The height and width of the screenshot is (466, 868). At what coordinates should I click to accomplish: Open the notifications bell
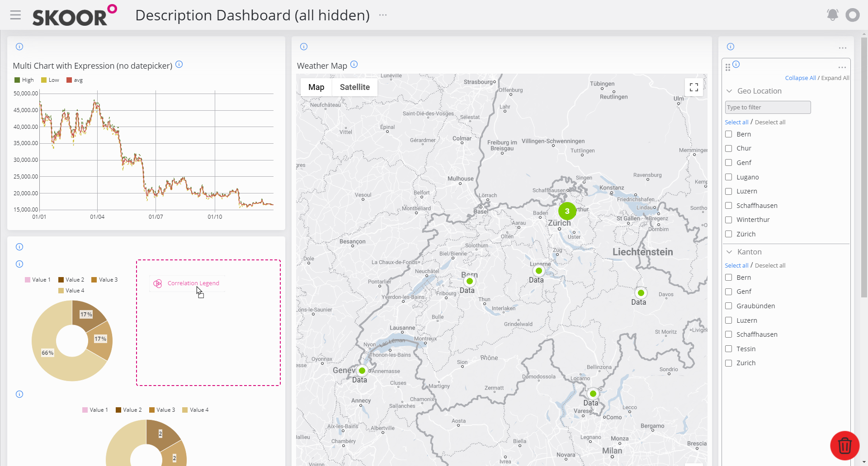pos(832,15)
